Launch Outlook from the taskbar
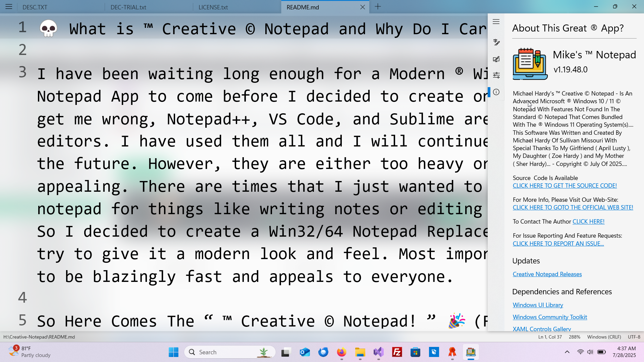 click(305, 352)
